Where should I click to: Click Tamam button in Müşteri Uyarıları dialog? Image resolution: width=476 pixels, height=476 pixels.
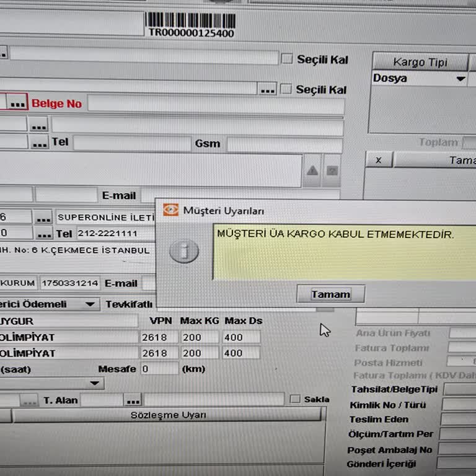coord(330,294)
